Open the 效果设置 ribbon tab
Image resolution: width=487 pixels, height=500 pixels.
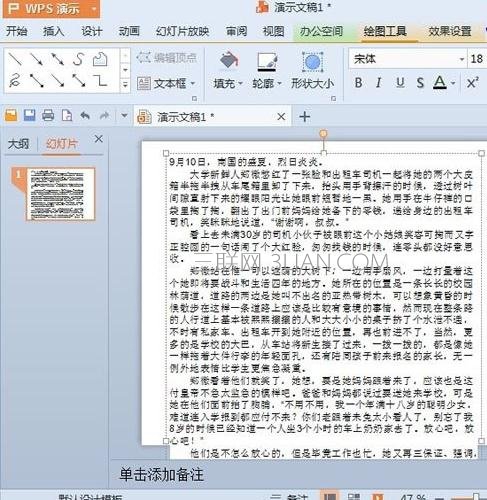click(x=450, y=31)
